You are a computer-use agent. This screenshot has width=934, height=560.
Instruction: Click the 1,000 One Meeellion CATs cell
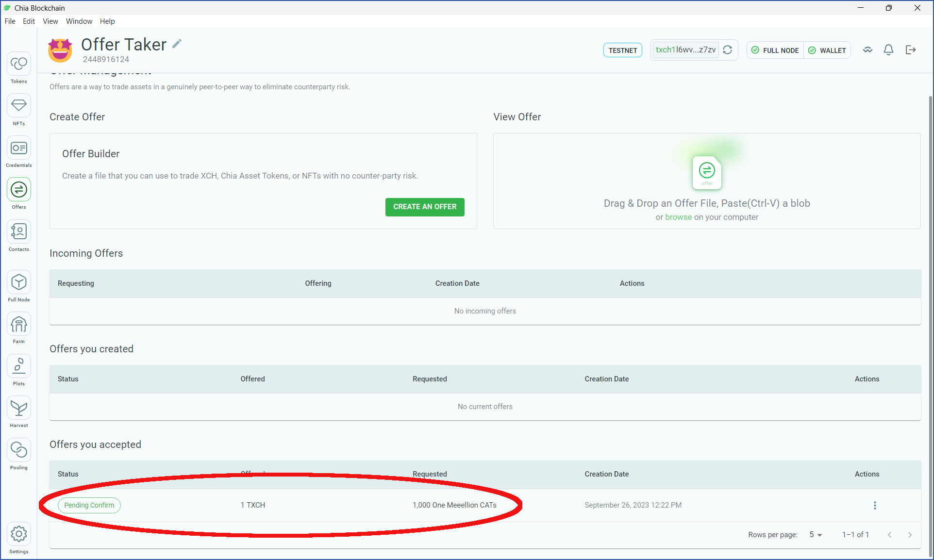click(x=454, y=505)
